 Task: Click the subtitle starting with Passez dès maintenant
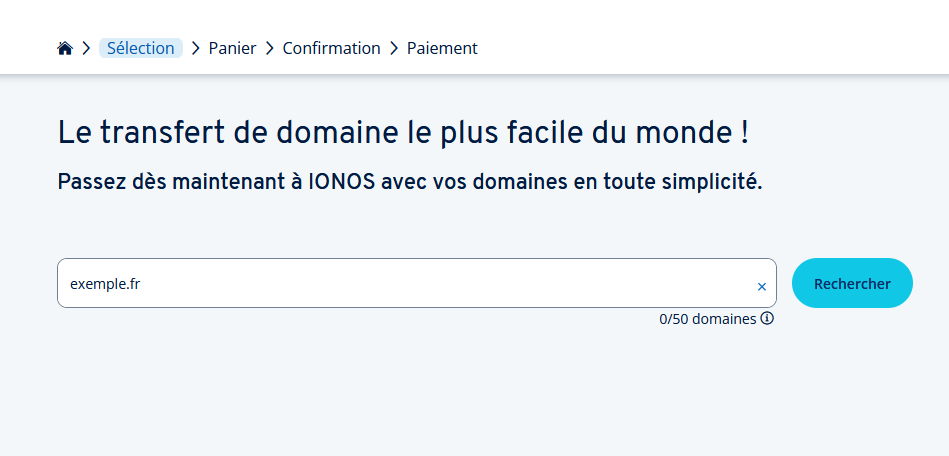coord(410,183)
